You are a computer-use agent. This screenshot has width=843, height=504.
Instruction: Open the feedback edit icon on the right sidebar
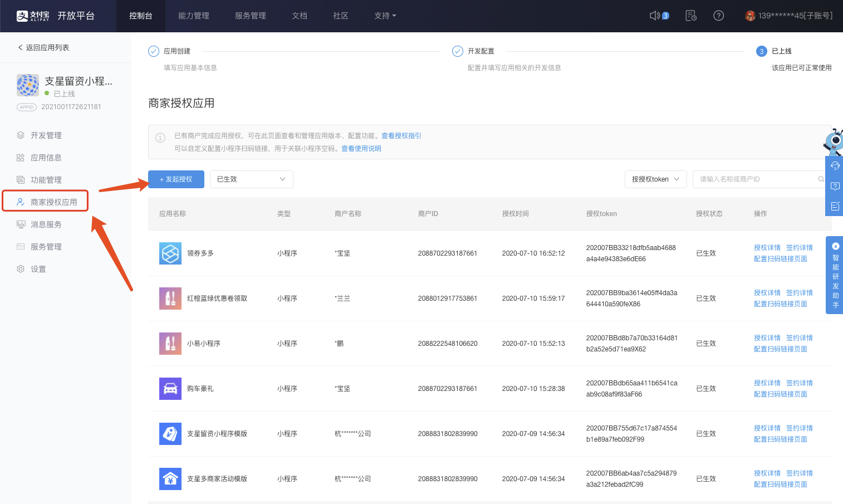[835, 206]
